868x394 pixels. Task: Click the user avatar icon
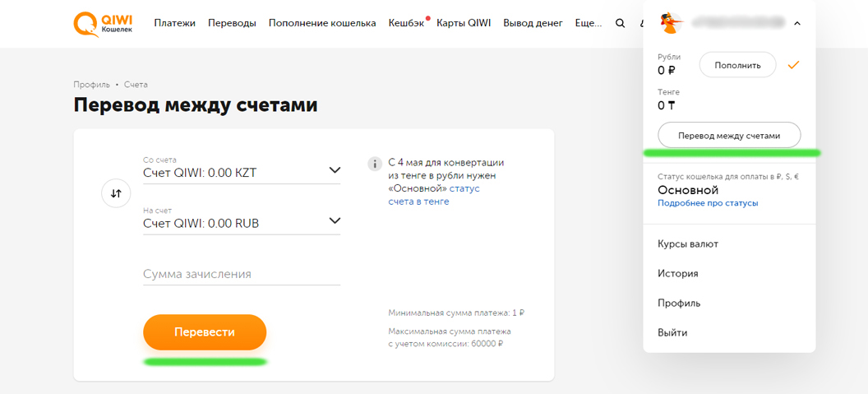coord(671,23)
